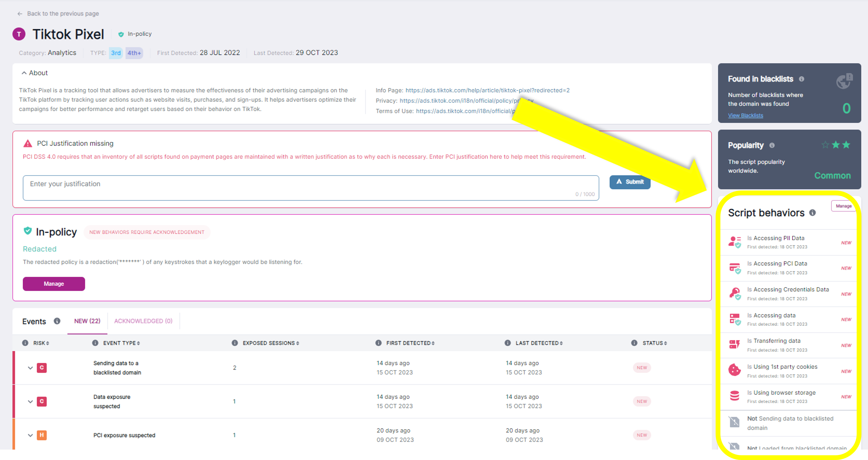The width and height of the screenshot is (868, 460).
Task: Click the globe alert icon in blacklists card
Action: pos(844,81)
